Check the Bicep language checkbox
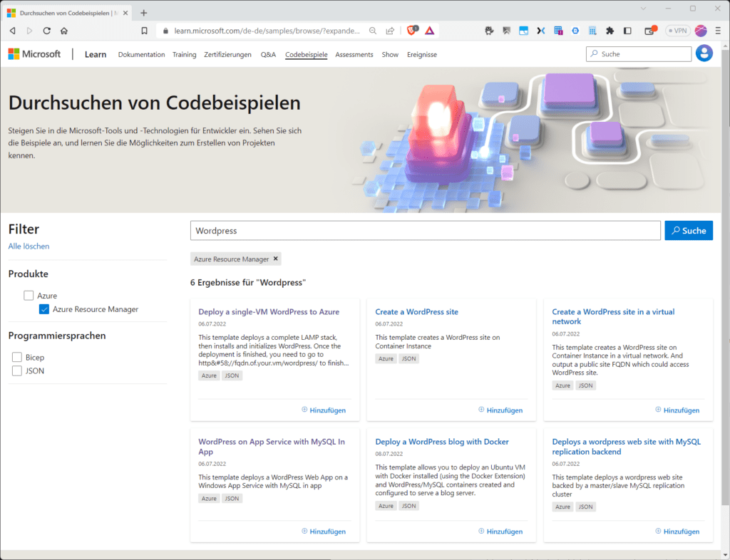The width and height of the screenshot is (730, 560). pyautogui.click(x=17, y=357)
